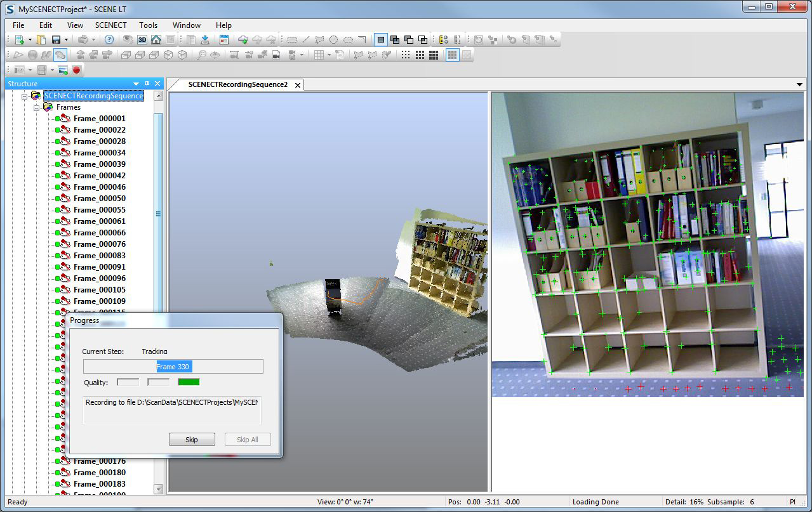Click the clipboard copy icon in top toolbar

click(x=190, y=39)
